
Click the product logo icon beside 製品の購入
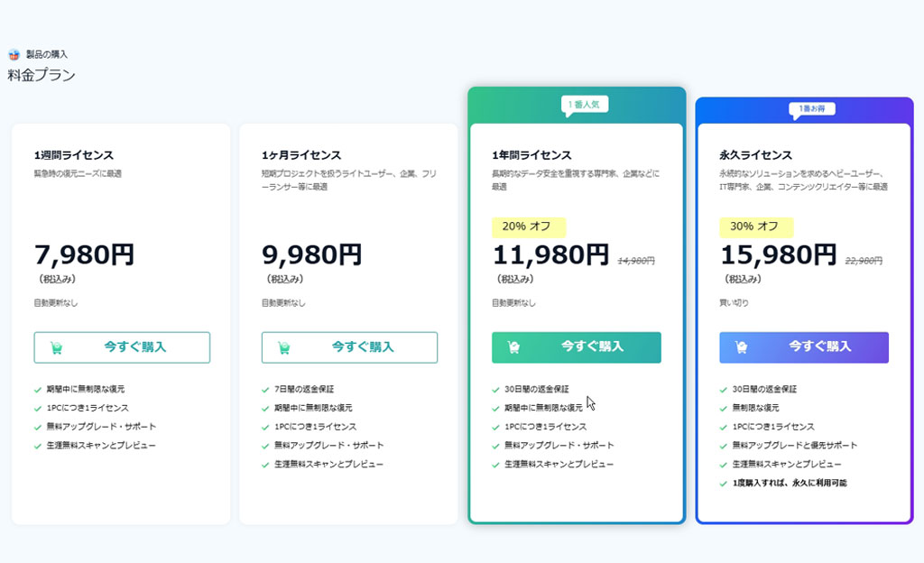14,55
